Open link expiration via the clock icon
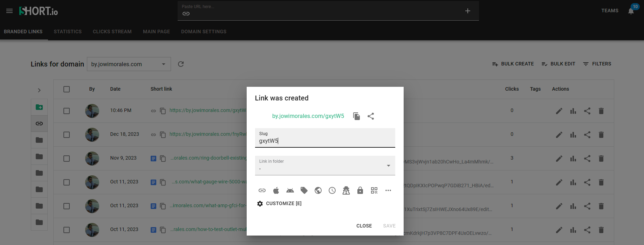 tap(332, 190)
